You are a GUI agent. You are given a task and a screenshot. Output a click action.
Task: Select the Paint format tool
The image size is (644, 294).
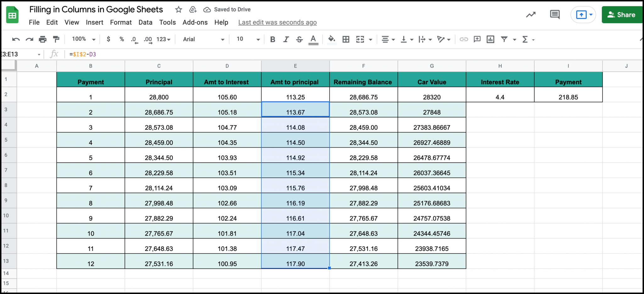pos(56,39)
